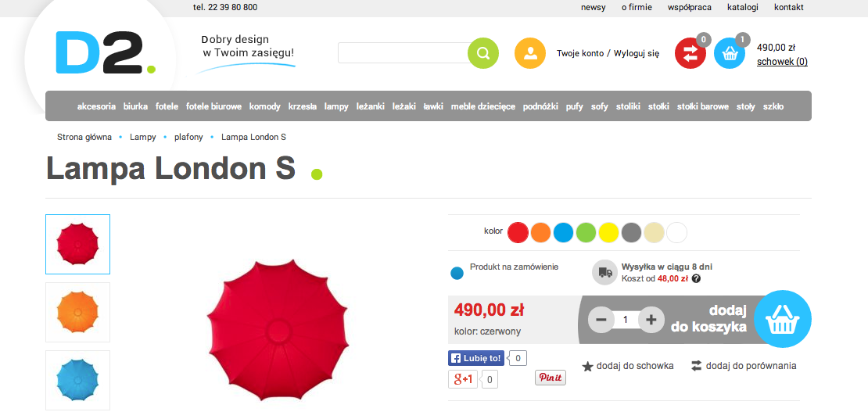Click the Google +1 button

(x=463, y=379)
